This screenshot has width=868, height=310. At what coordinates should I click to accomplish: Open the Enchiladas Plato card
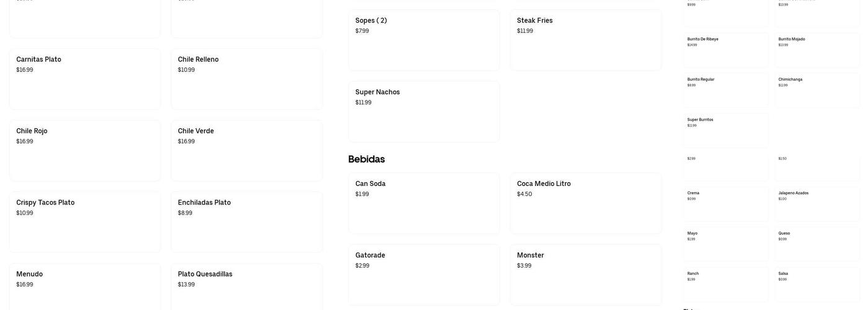[x=247, y=222]
